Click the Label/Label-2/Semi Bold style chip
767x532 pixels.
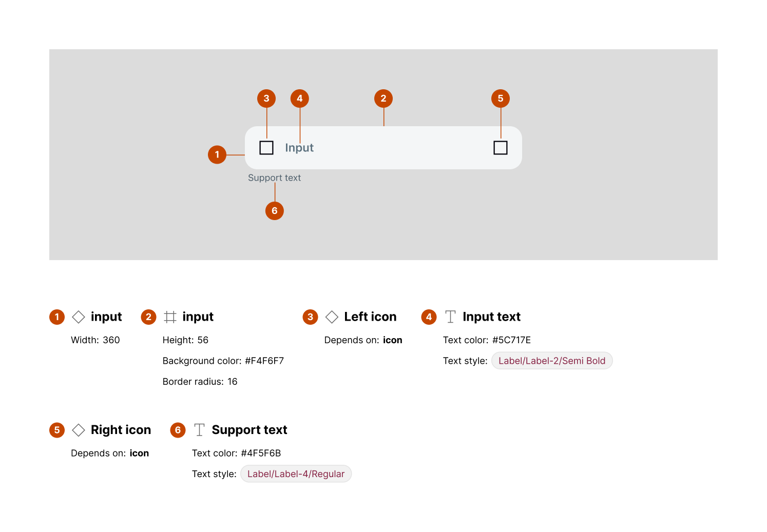(552, 361)
